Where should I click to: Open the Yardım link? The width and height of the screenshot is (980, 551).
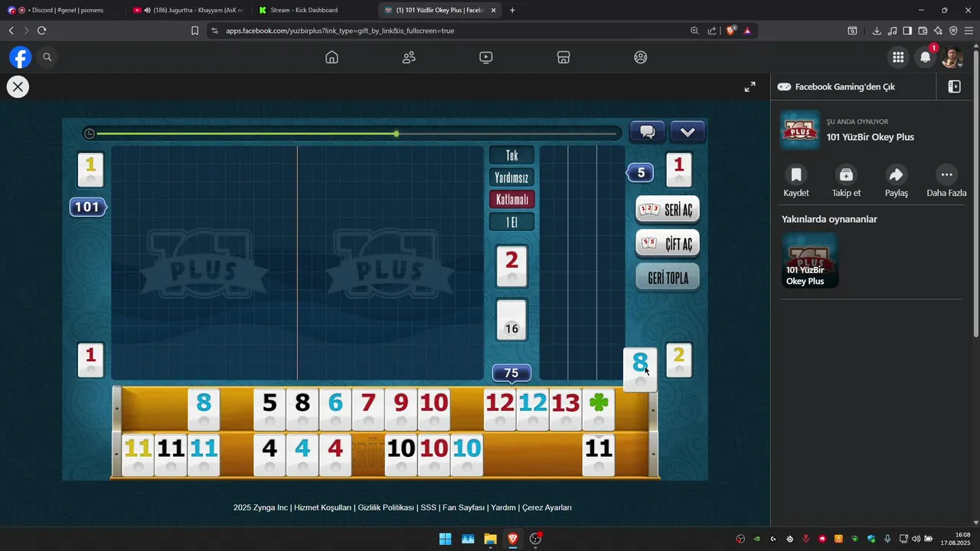point(503,507)
